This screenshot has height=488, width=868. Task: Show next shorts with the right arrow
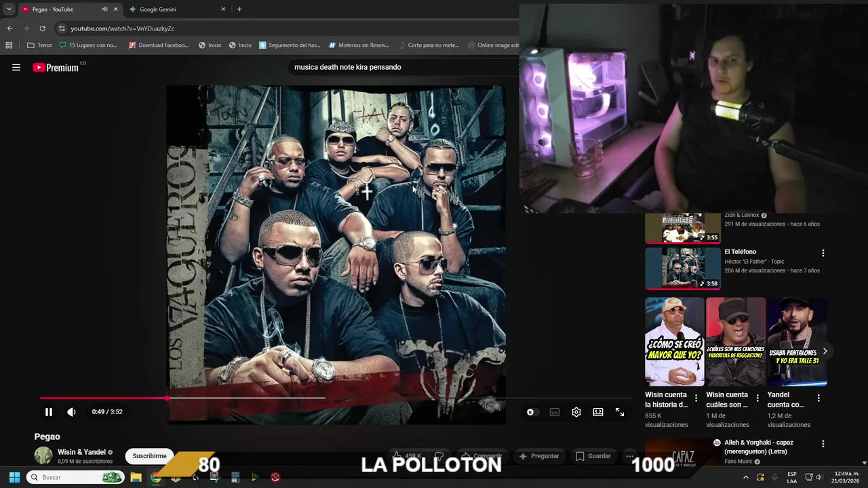[x=825, y=351]
